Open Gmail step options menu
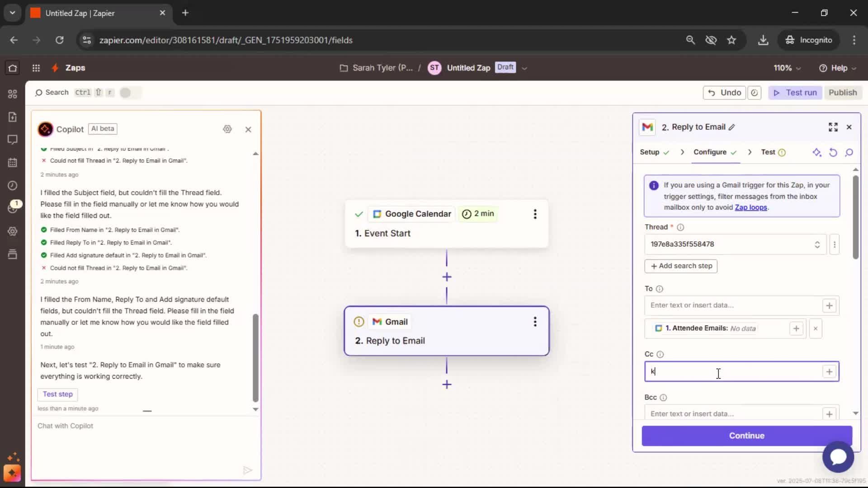 (535, 322)
